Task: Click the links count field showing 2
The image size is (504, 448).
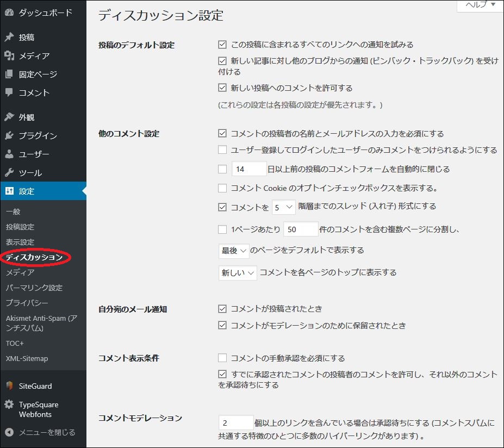Action: click(236, 422)
